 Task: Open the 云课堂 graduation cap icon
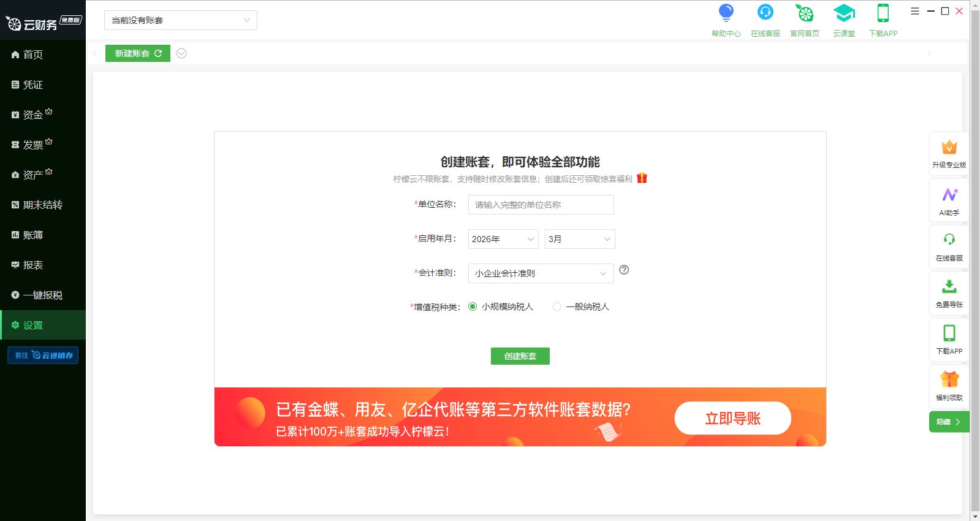click(x=843, y=13)
